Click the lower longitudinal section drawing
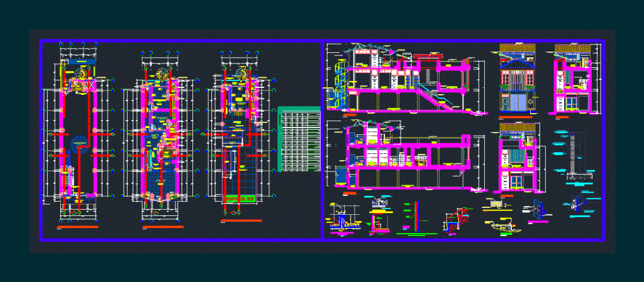This screenshot has width=644, height=282. 407,156
